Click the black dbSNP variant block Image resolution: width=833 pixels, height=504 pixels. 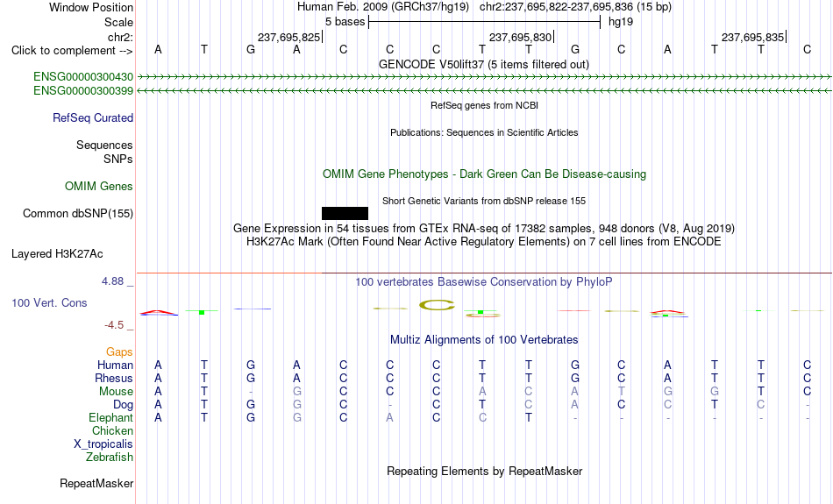point(345,214)
